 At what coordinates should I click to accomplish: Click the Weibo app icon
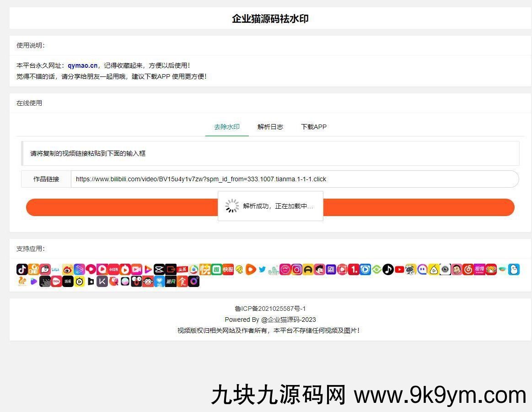[68, 270]
